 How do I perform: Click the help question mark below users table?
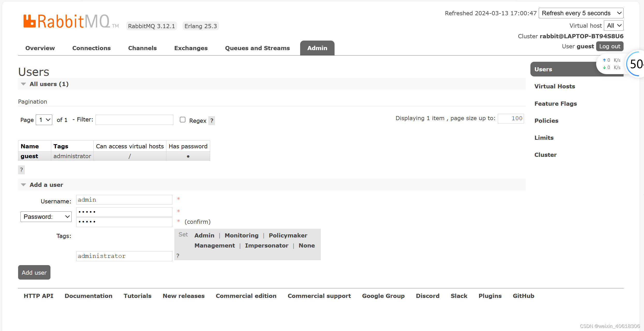[21, 170]
